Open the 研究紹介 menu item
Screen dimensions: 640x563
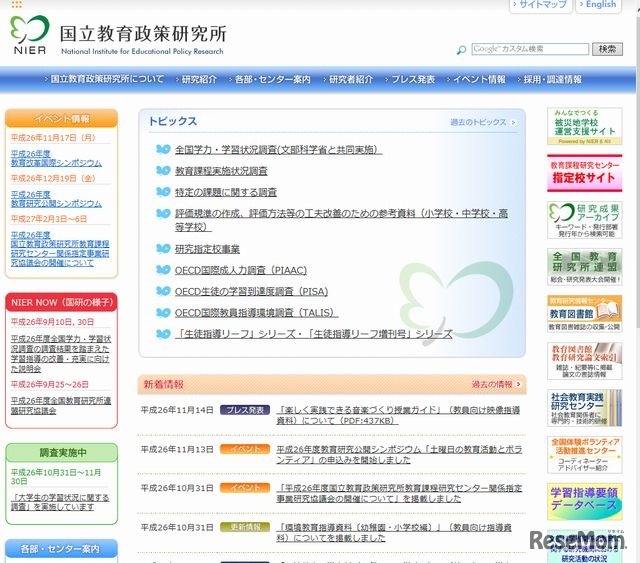196,79
